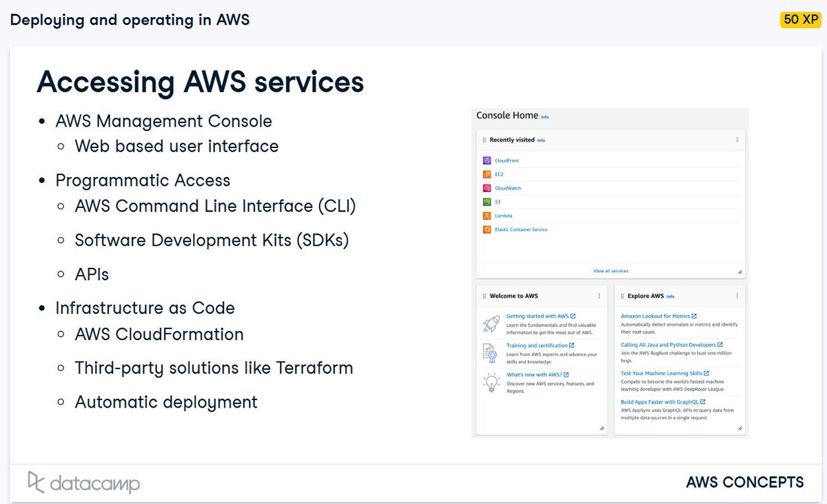Click Info link next to Console Home
This screenshot has height=504, width=827.
point(545,117)
